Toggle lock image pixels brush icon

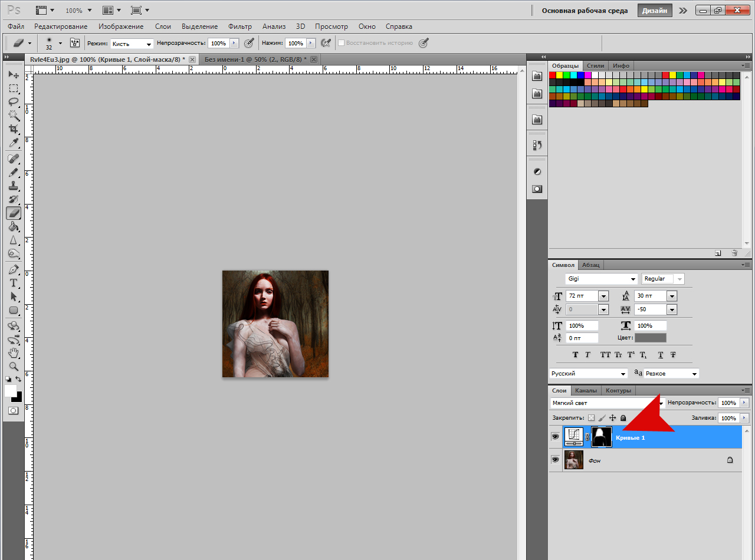(602, 418)
